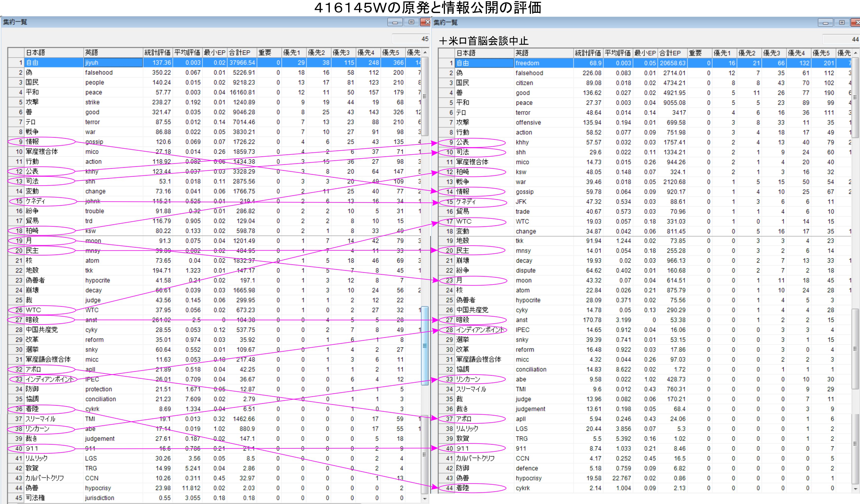Click the count field showing 44
The height and width of the screenshot is (504, 860).
[x=841, y=39]
